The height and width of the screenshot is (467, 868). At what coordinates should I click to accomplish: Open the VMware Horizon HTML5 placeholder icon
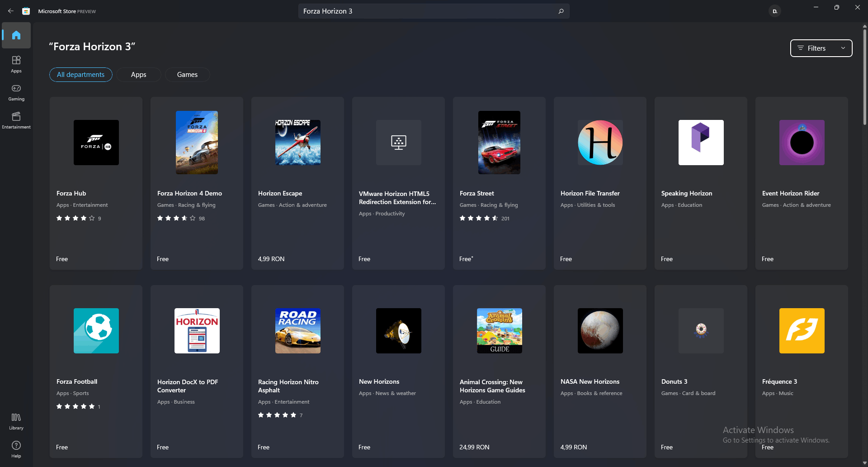[x=399, y=143]
